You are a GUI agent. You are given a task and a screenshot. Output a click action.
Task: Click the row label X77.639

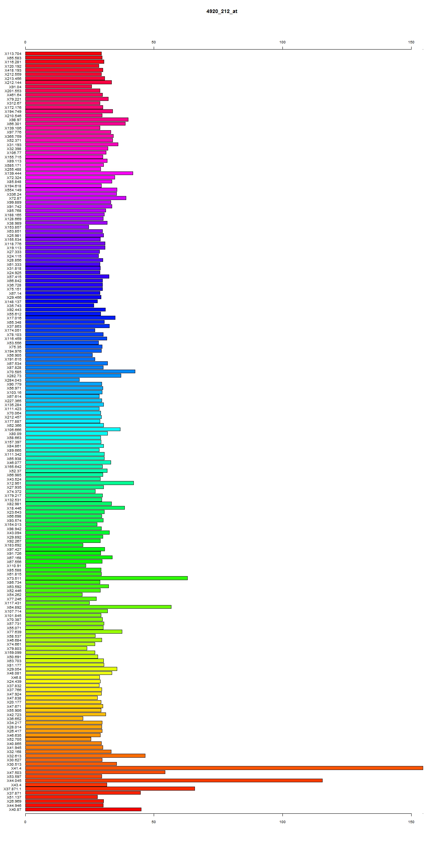click(14, 632)
